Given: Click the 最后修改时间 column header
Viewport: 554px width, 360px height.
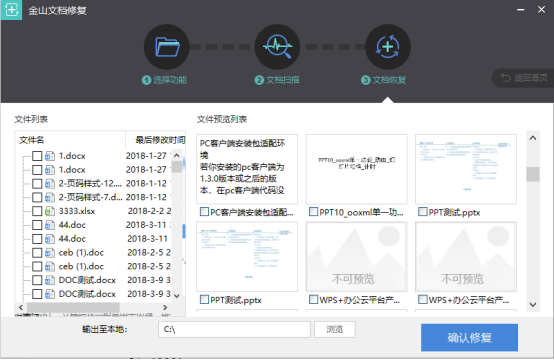Looking at the screenshot, I should coord(160,140).
